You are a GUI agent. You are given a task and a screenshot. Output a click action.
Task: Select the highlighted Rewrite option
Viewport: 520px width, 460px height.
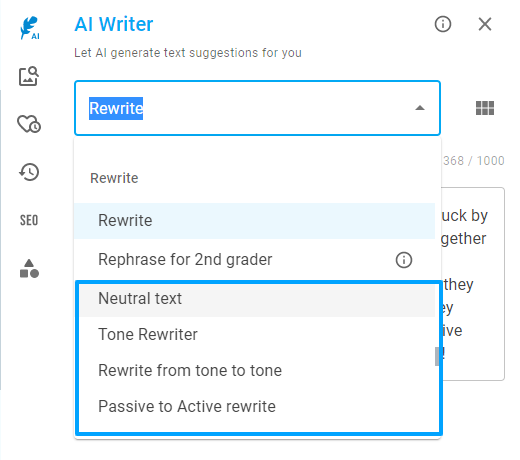(254, 221)
